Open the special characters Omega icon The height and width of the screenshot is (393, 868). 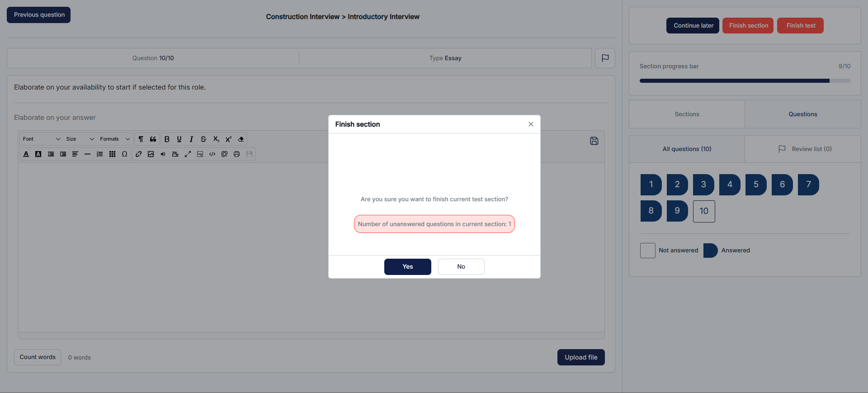point(124,154)
